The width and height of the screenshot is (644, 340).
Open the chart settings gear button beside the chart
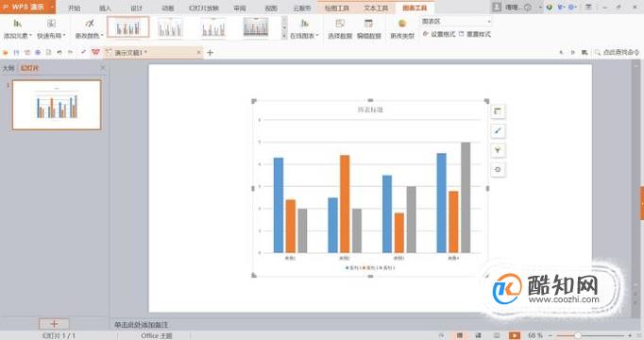pyautogui.click(x=498, y=170)
